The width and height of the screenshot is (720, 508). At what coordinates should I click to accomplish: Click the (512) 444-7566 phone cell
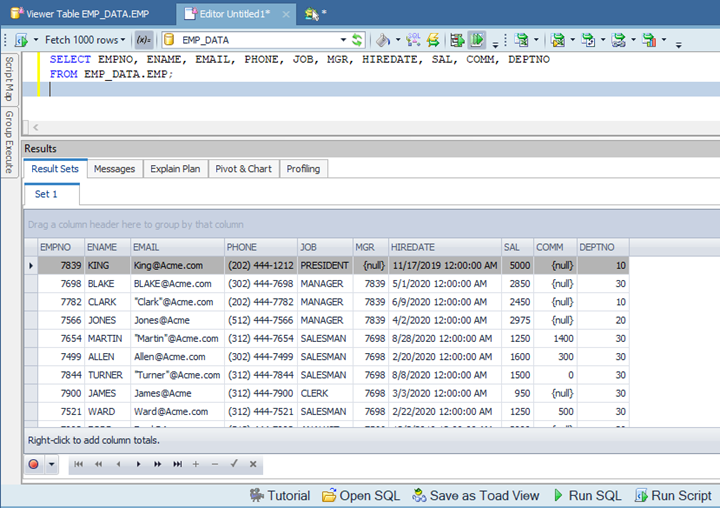coord(261,320)
